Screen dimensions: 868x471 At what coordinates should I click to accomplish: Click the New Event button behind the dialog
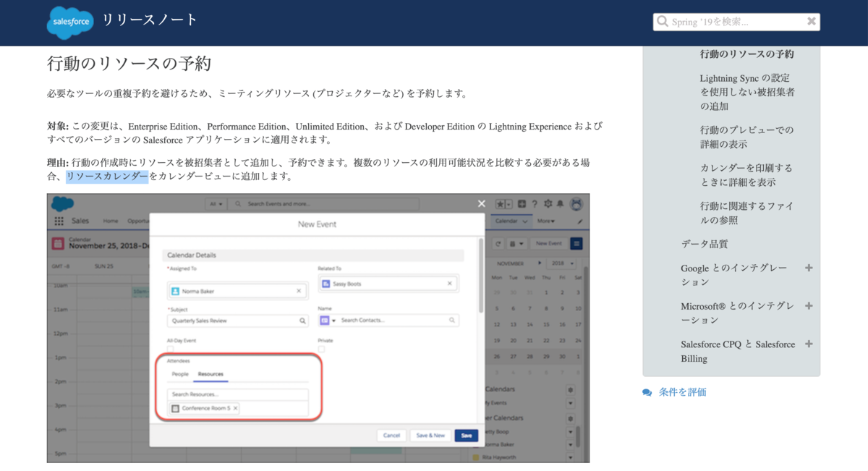pyautogui.click(x=548, y=243)
